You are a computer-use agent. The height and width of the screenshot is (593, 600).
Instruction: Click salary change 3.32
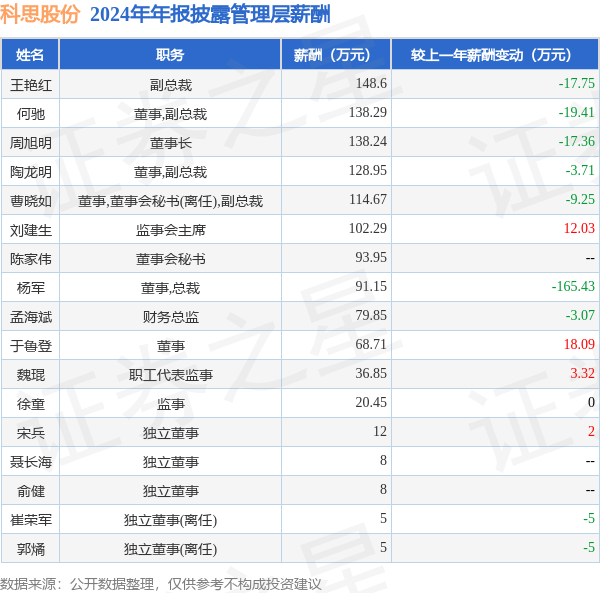click(x=582, y=373)
